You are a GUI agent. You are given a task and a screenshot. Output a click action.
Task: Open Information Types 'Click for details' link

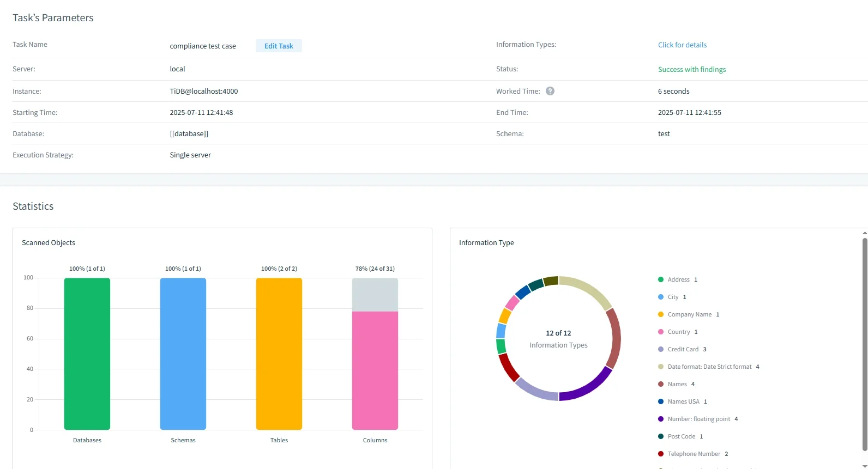coord(682,45)
